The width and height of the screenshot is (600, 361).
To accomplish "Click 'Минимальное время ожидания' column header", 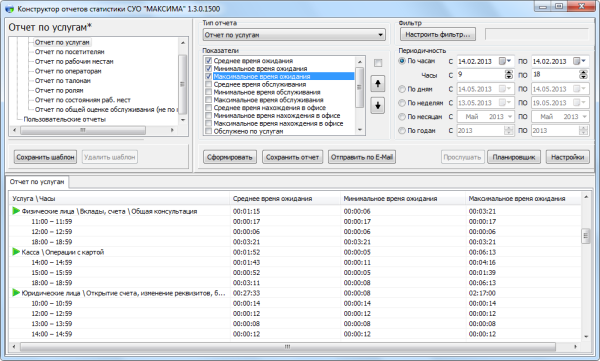I will (x=403, y=198).
